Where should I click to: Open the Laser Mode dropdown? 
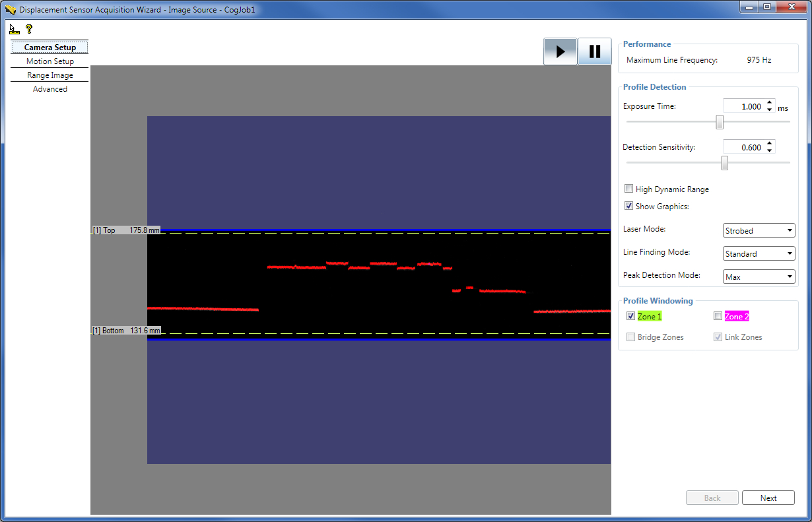[758, 230]
